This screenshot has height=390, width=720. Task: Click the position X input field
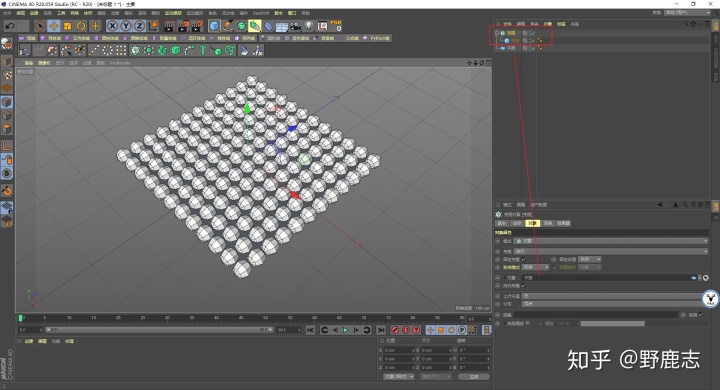coord(399,350)
